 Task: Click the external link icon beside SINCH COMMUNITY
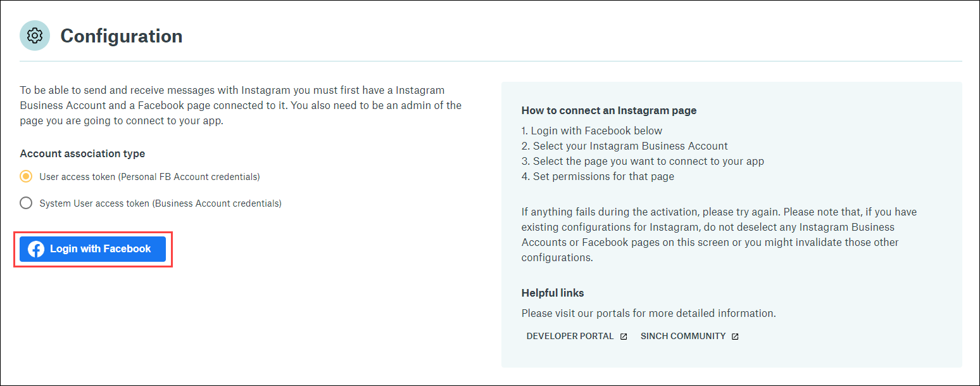734,336
